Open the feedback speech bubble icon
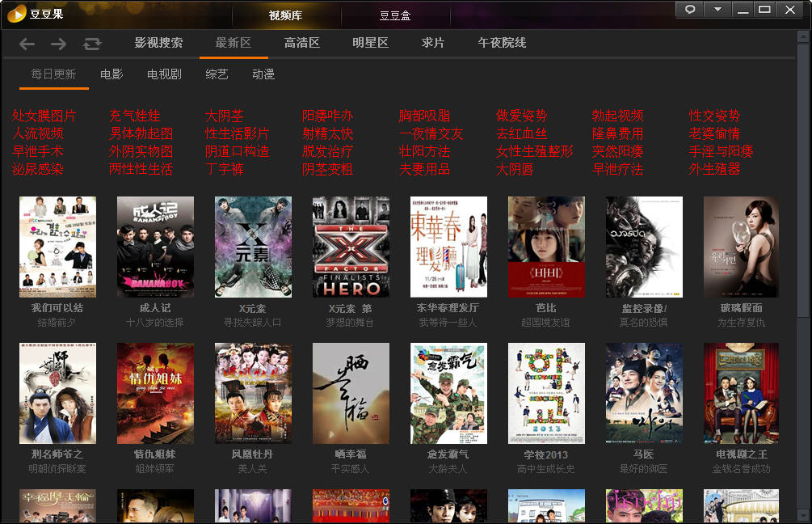Viewport: 812px width, 524px height. (x=690, y=10)
